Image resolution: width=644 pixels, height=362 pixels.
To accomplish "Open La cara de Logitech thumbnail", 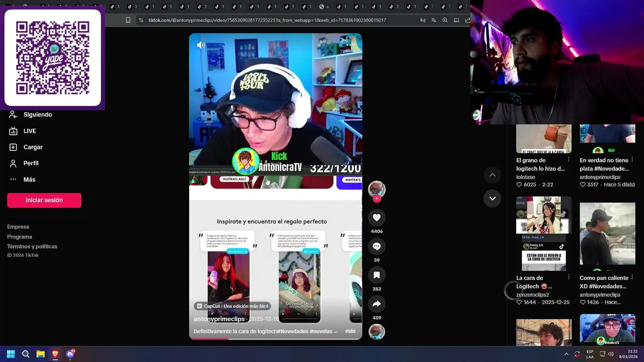I will 544,234.
